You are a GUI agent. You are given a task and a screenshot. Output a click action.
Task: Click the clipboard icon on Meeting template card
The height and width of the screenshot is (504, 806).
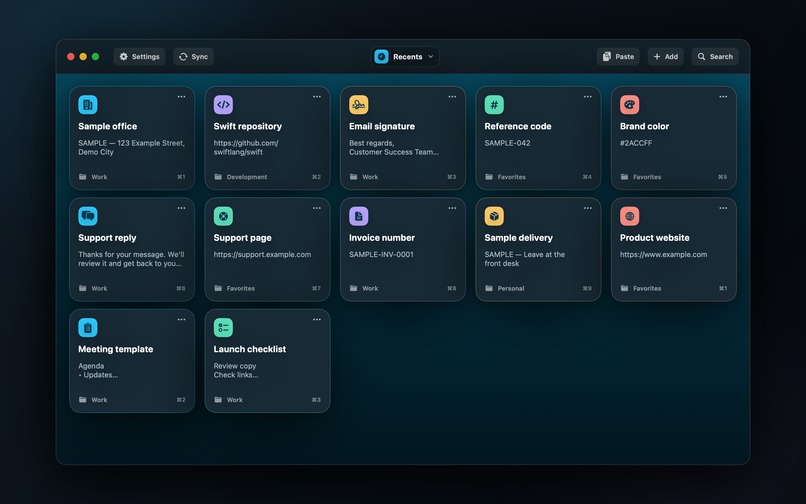[x=88, y=328]
